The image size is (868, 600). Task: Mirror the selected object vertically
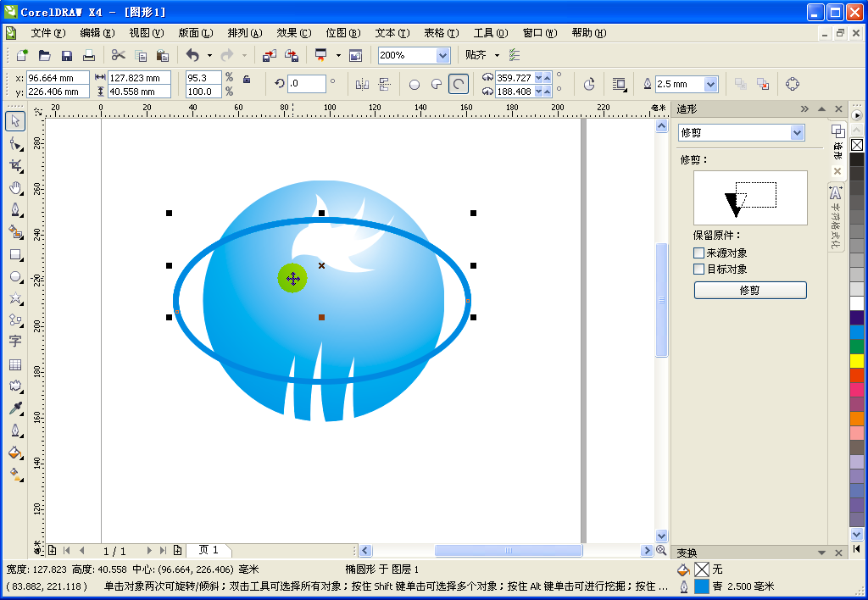click(x=384, y=84)
